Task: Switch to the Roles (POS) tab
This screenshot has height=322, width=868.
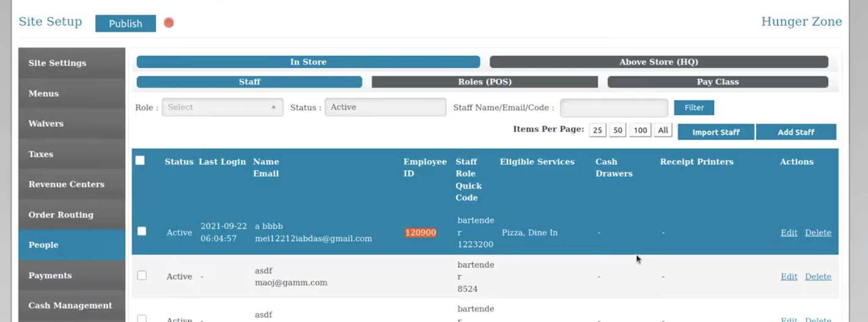Action: click(485, 81)
